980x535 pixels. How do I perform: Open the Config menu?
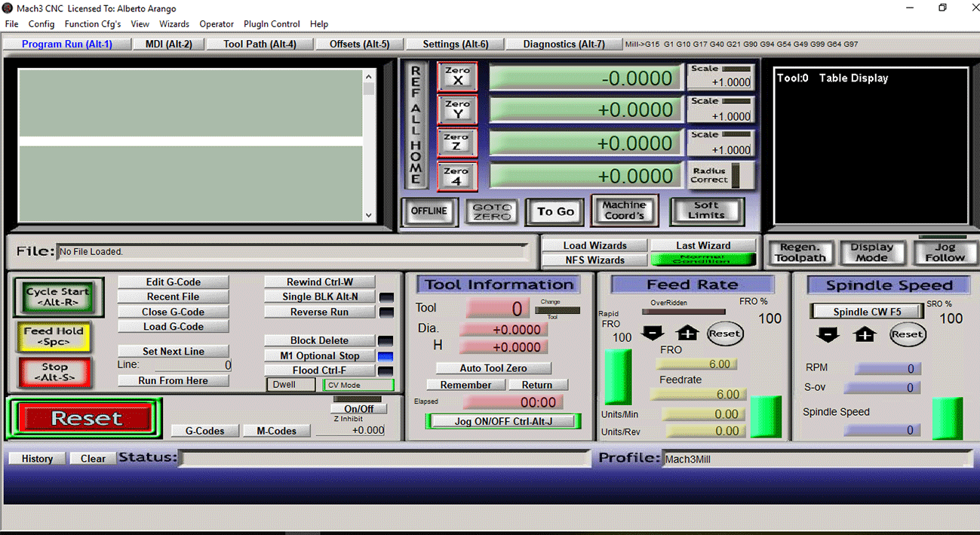(x=41, y=24)
